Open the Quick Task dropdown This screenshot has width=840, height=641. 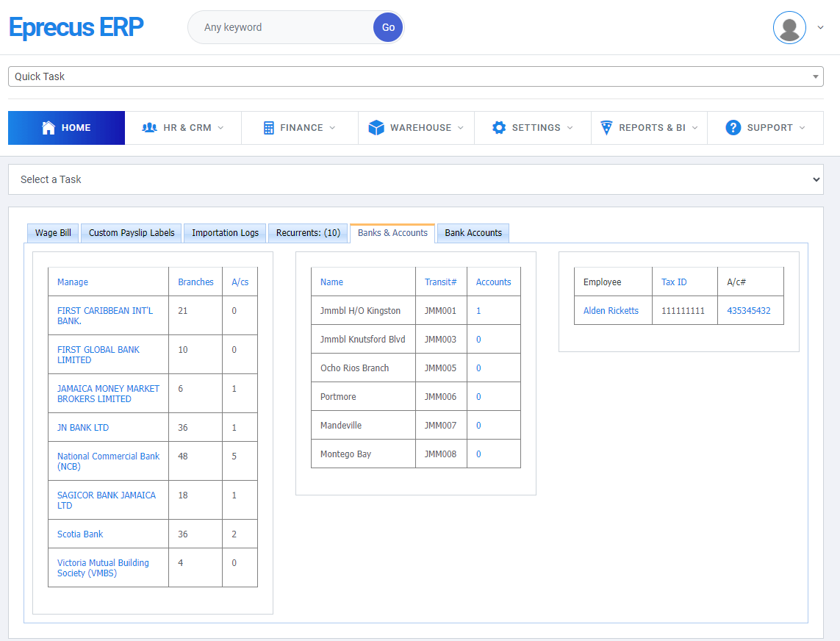(416, 76)
